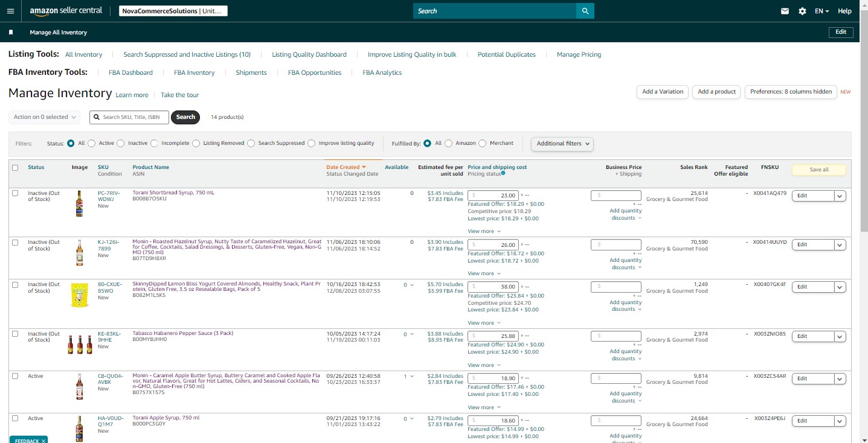Image resolution: width=868 pixels, height=443 pixels.
Task: Click the SKU, Title, ISBN search field
Action: click(x=129, y=117)
